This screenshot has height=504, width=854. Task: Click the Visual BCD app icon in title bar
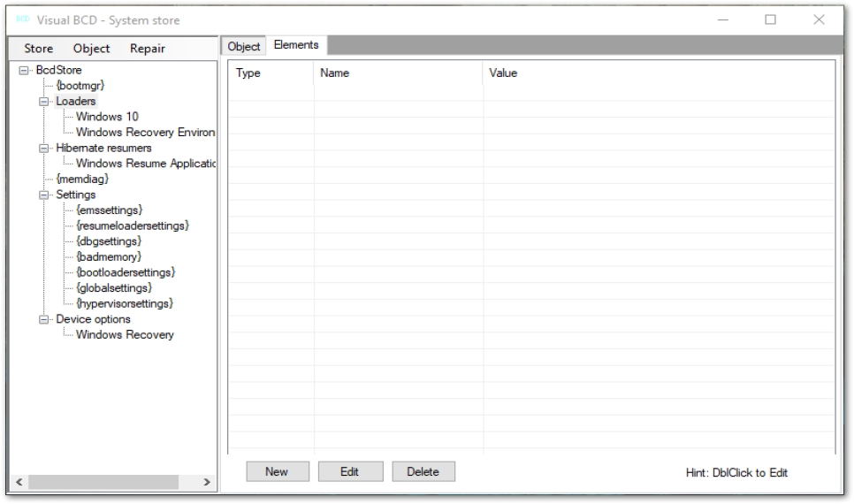(x=23, y=19)
